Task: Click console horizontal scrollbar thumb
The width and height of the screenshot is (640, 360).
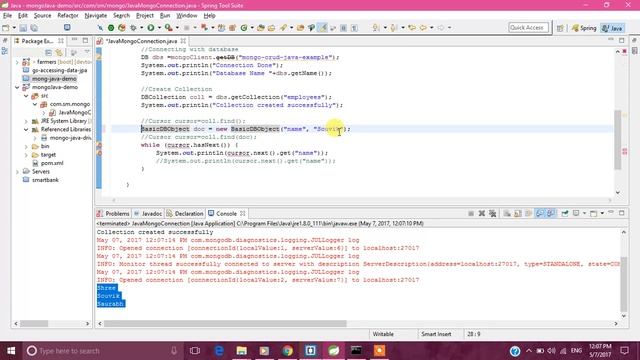Action: click(x=225, y=324)
